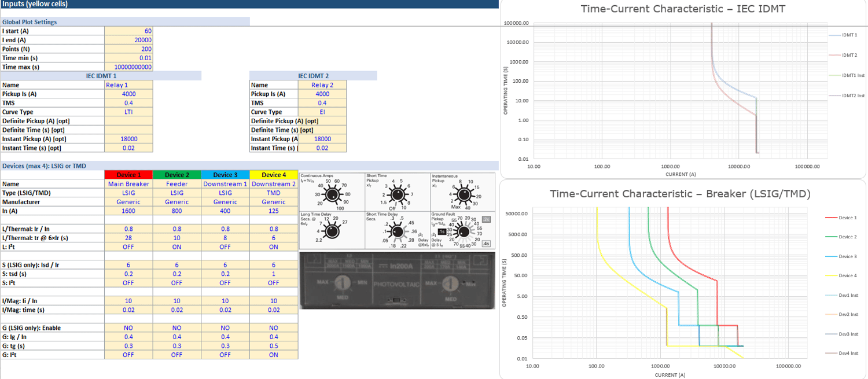
Task: Select Device 4 tsd (s) value 1
Action: pyautogui.click(x=274, y=274)
